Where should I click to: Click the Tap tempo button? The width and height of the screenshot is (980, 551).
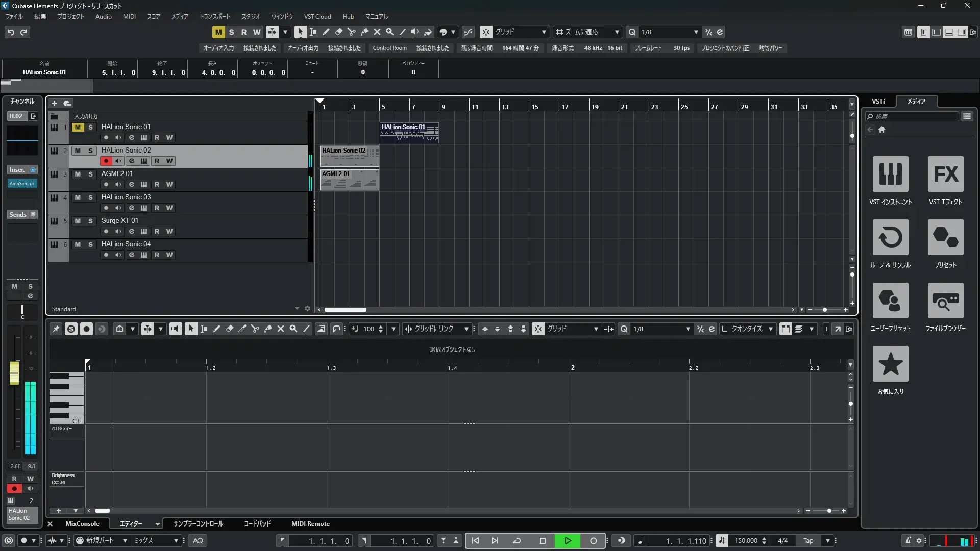pos(808,540)
